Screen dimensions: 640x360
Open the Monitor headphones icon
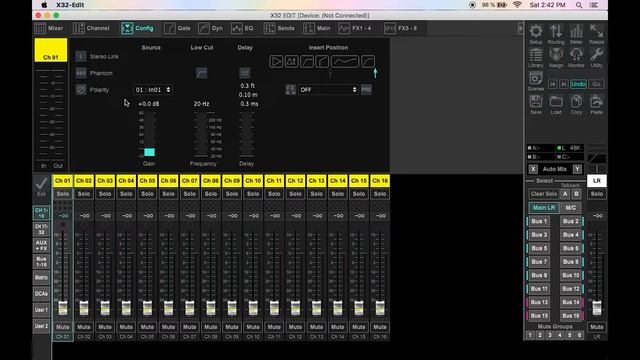click(x=576, y=55)
